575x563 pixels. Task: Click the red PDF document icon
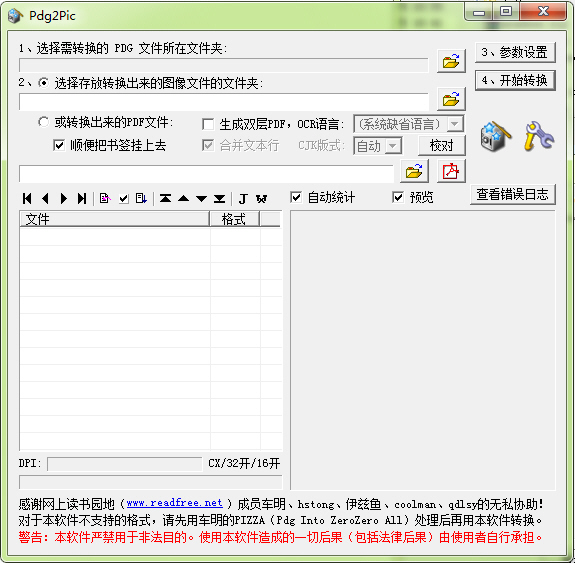point(451,171)
